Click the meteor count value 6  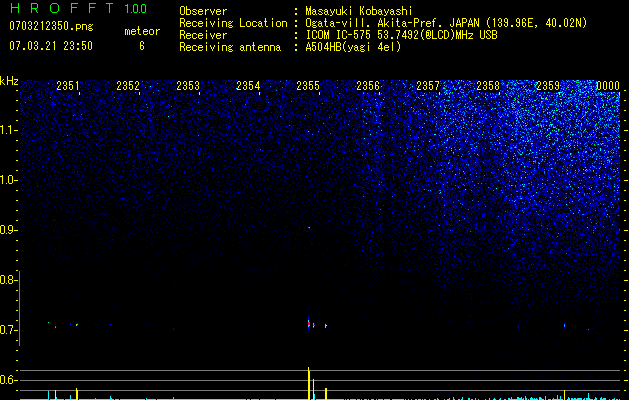142,46
